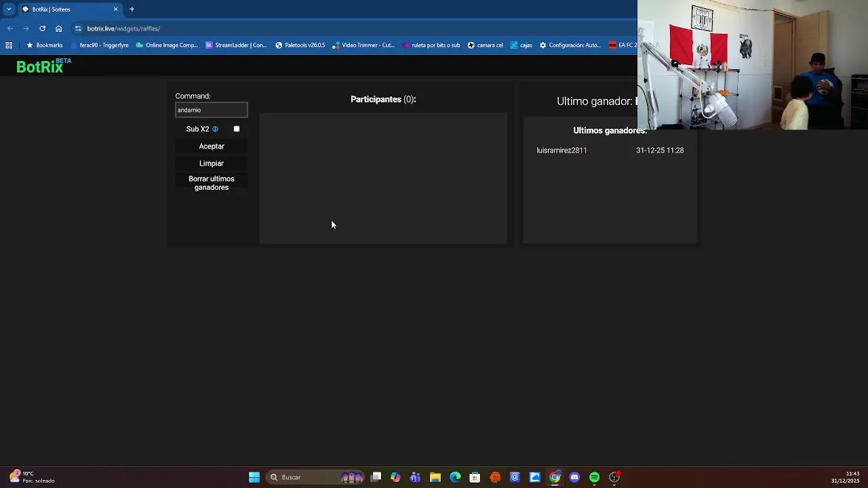Open the camara cel bookmark
868x488 pixels.
click(485, 45)
